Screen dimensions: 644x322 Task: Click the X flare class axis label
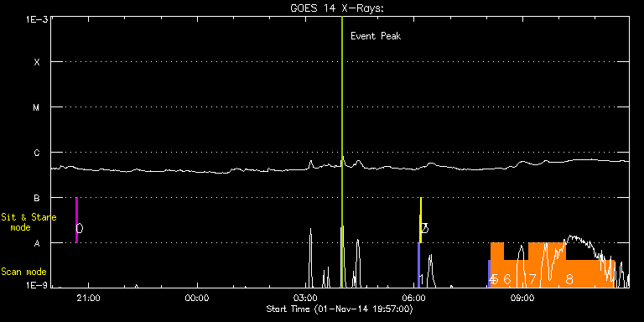37,62
